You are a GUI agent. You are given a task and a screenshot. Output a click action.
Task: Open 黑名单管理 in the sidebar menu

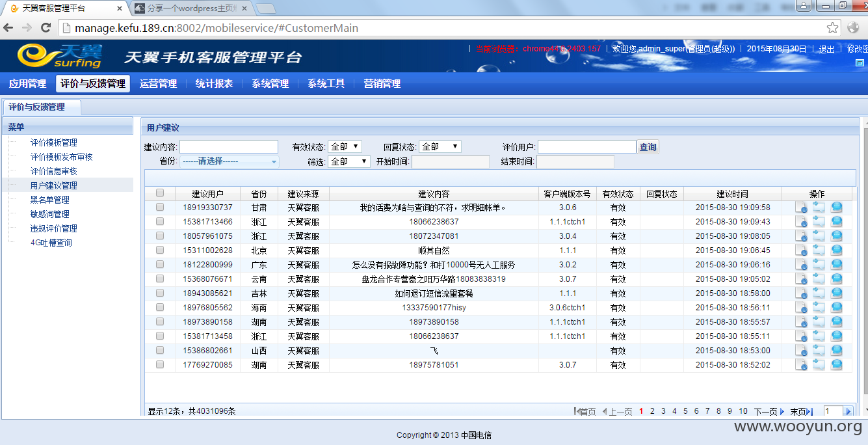tap(49, 200)
